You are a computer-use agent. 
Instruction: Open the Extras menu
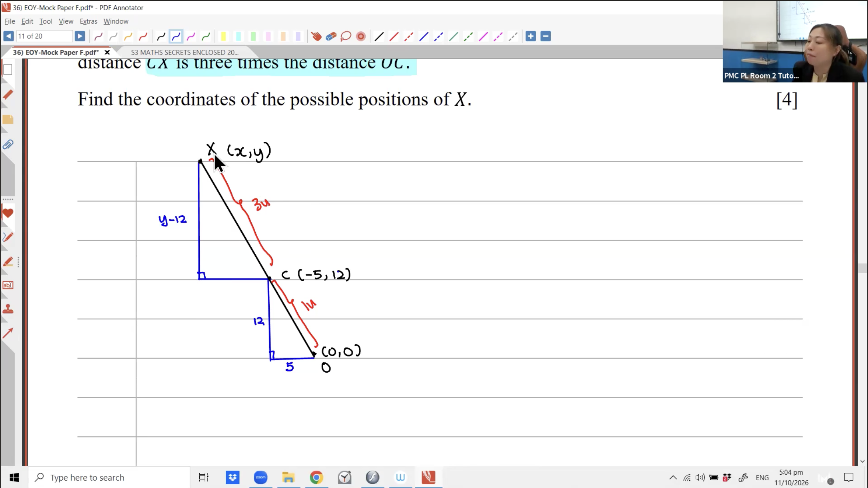click(x=88, y=21)
